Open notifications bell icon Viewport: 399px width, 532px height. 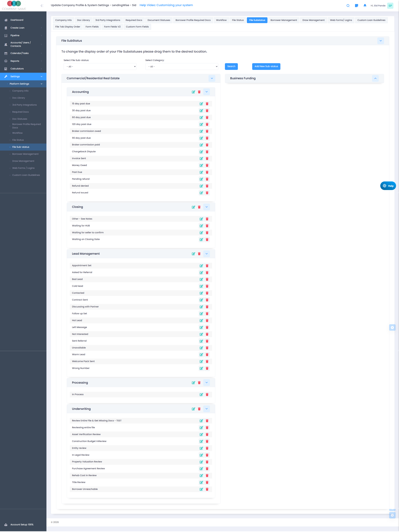click(x=365, y=5)
